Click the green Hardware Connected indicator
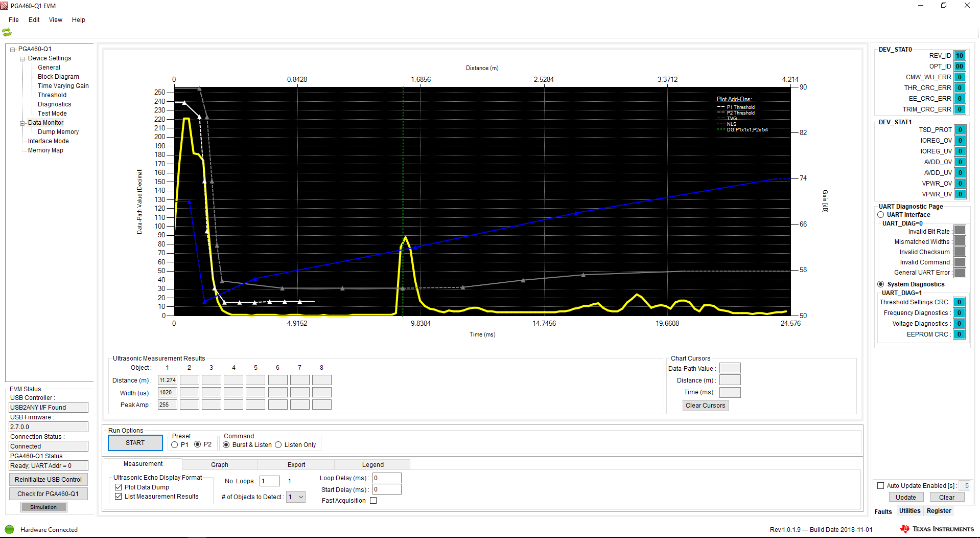This screenshot has width=980, height=538. tap(9, 529)
